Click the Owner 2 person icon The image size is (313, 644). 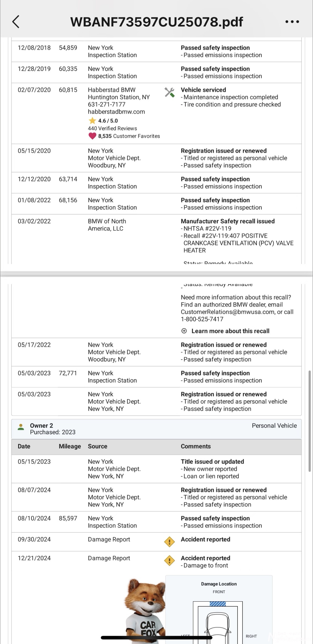tap(21, 427)
